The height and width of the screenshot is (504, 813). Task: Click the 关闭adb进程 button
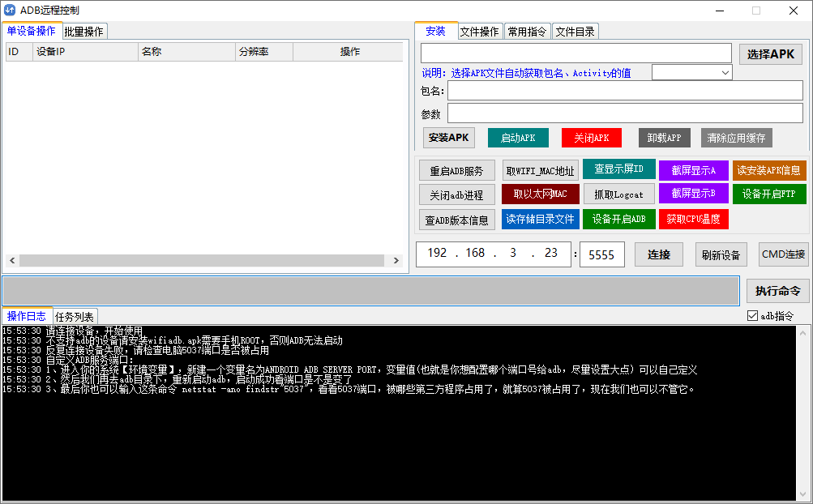(x=457, y=195)
